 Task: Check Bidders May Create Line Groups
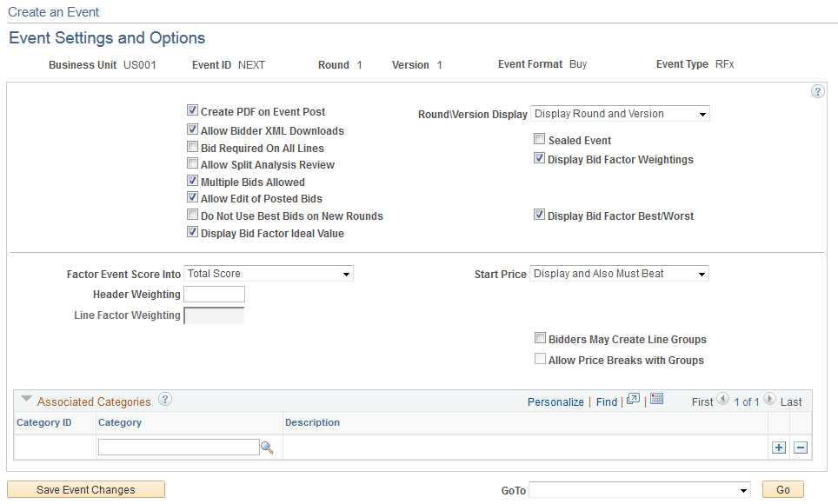[x=540, y=338]
